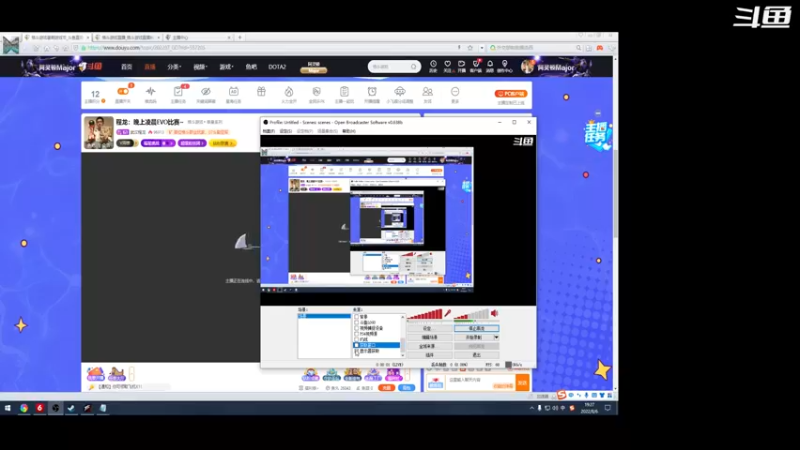Viewport: 800px width, 450px height.
Task: Click the crossed-out eye icon in streamer toolbar
Action: pyautogui.click(x=206, y=91)
